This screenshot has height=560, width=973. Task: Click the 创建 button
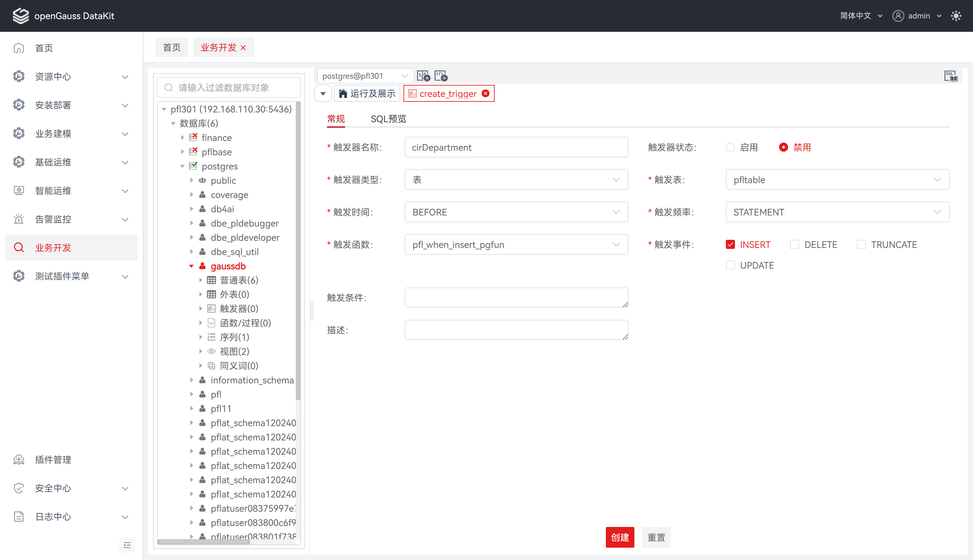point(620,537)
